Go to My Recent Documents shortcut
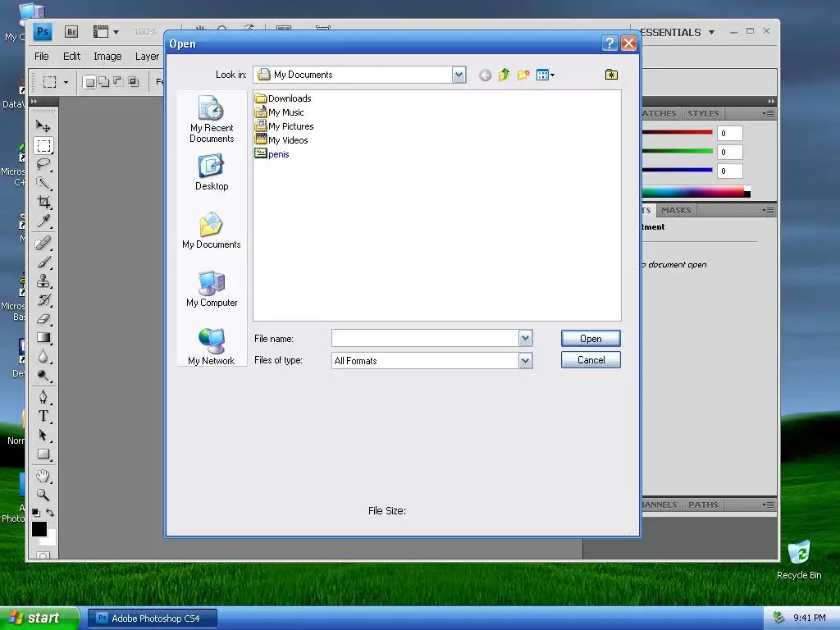This screenshot has width=840, height=630. pyautogui.click(x=212, y=119)
